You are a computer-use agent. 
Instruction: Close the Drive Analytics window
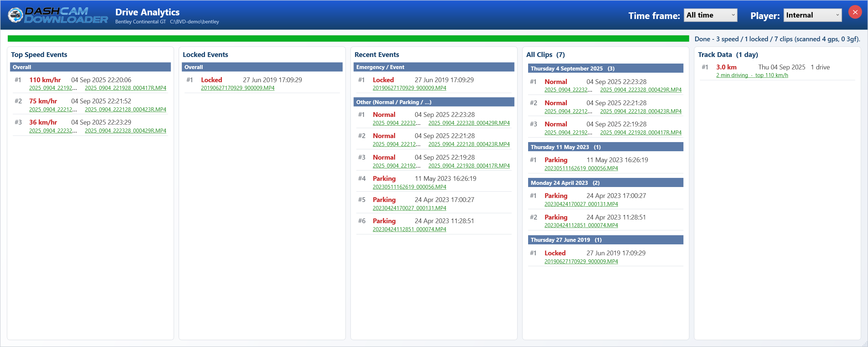855,12
